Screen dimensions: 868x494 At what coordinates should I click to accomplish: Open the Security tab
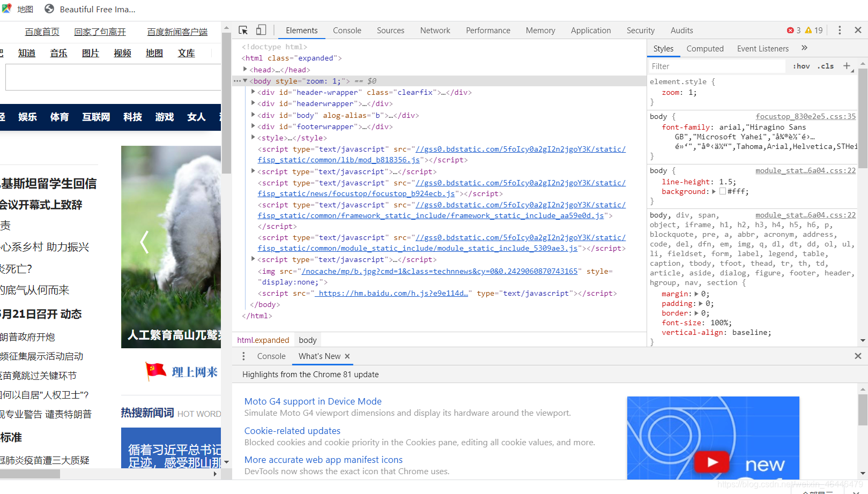coord(641,31)
